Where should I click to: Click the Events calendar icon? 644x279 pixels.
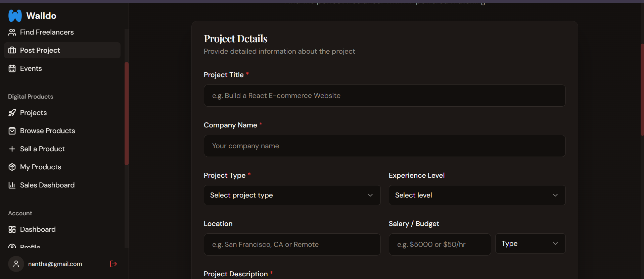pos(12,68)
